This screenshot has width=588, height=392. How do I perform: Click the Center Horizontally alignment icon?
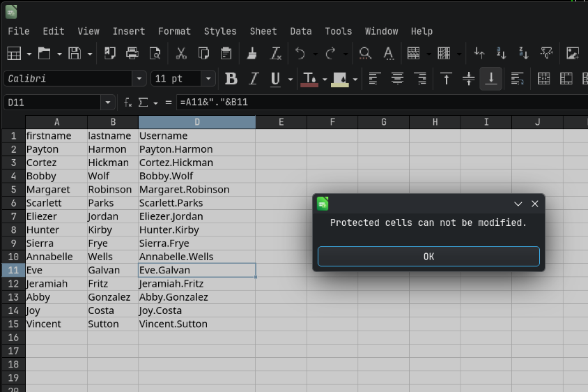click(x=397, y=79)
